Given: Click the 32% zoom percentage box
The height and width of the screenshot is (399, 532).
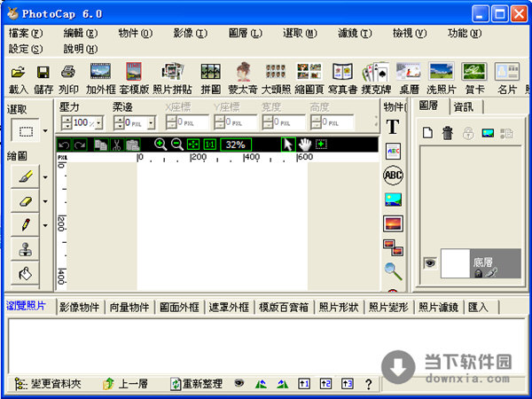Looking at the screenshot, I should (x=236, y=145).
